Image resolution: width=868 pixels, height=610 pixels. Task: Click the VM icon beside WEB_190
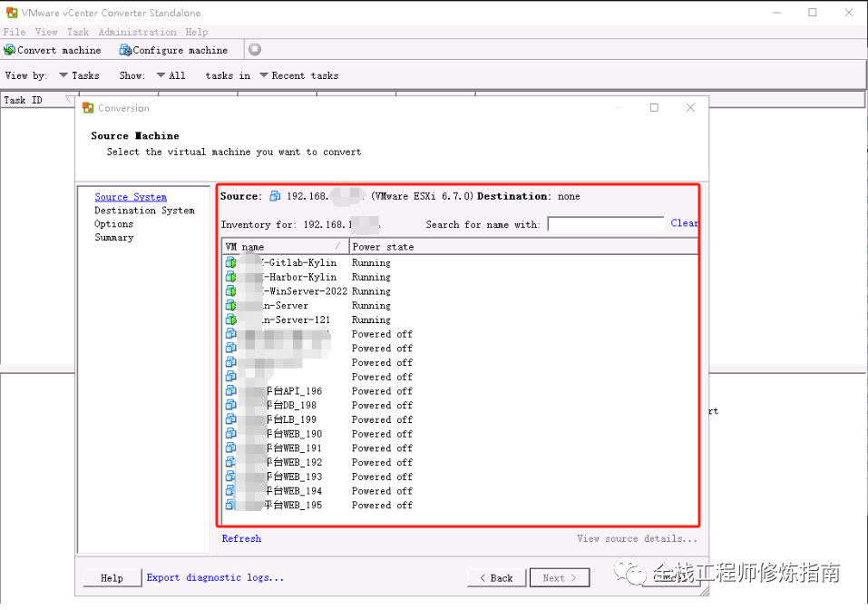(x=231, y=434)
